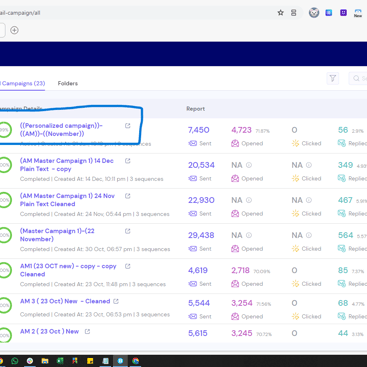Screen dimensions: 367x367
Task: Show info for NA Opened in 22 November row
Action: (x=249, y=235)
